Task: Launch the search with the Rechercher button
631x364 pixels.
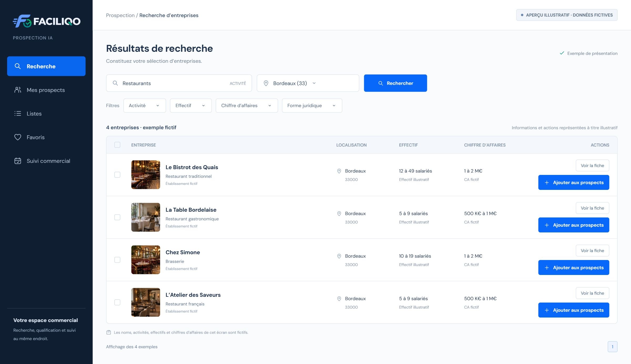Action: pyautogui.click(x=395, y=83)
